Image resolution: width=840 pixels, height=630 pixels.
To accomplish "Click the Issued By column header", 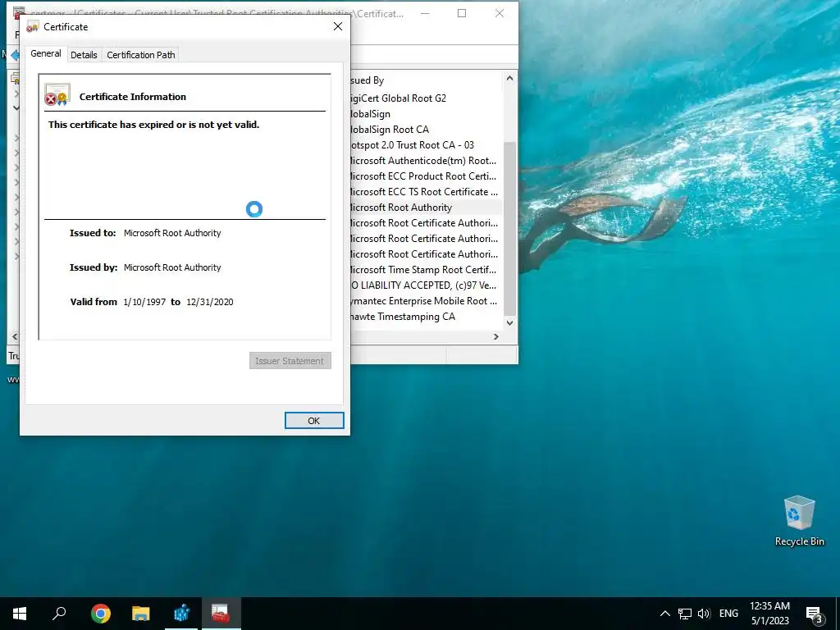I will 426,80.
